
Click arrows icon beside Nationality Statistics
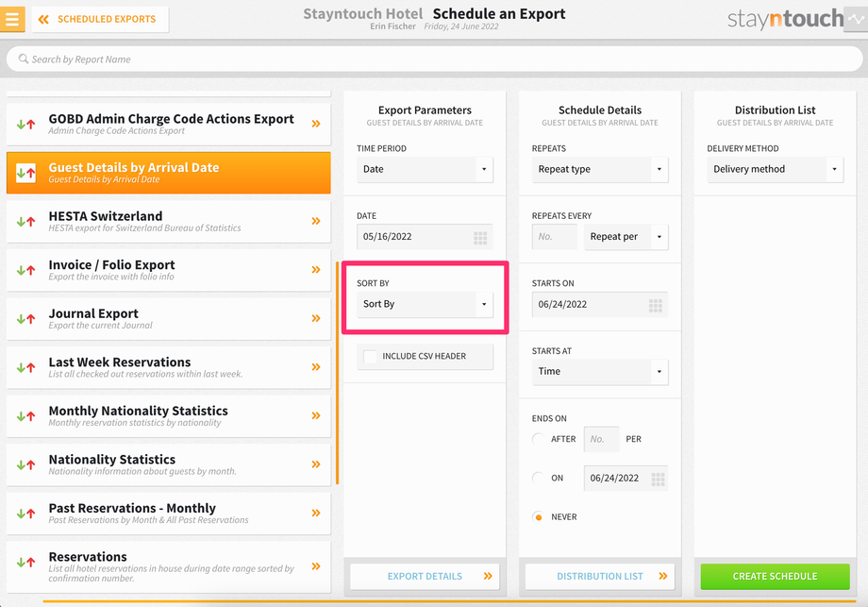tap(26, 464)
